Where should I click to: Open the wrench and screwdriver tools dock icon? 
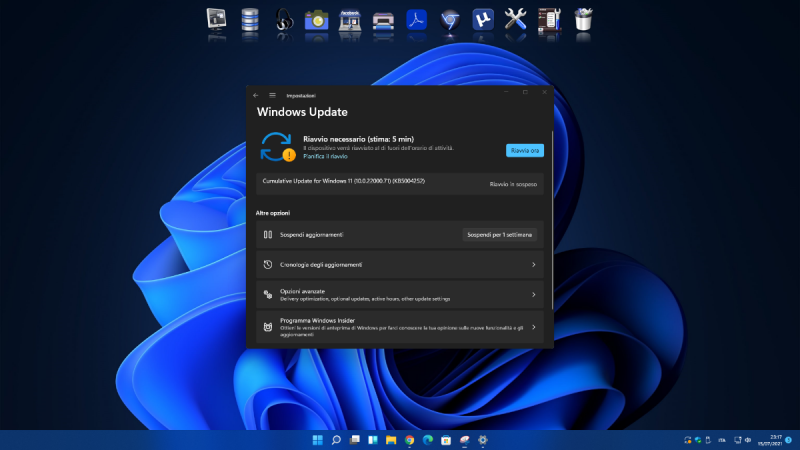pos(515,20)
